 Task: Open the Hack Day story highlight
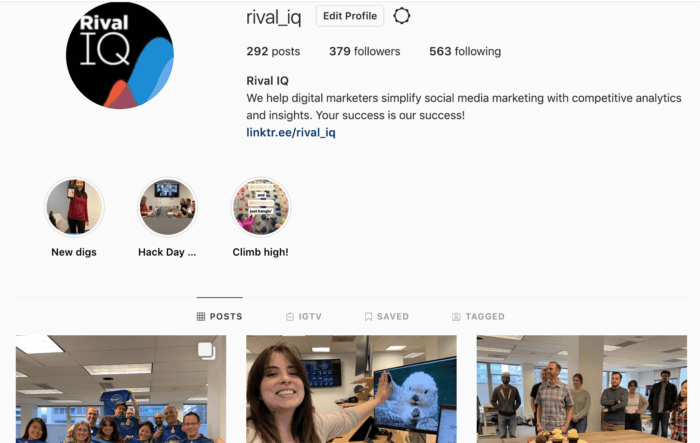click(167, 207)
